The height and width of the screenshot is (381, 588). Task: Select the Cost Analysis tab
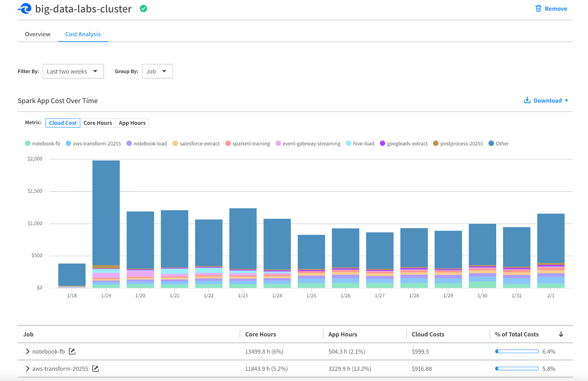point(83,34)
